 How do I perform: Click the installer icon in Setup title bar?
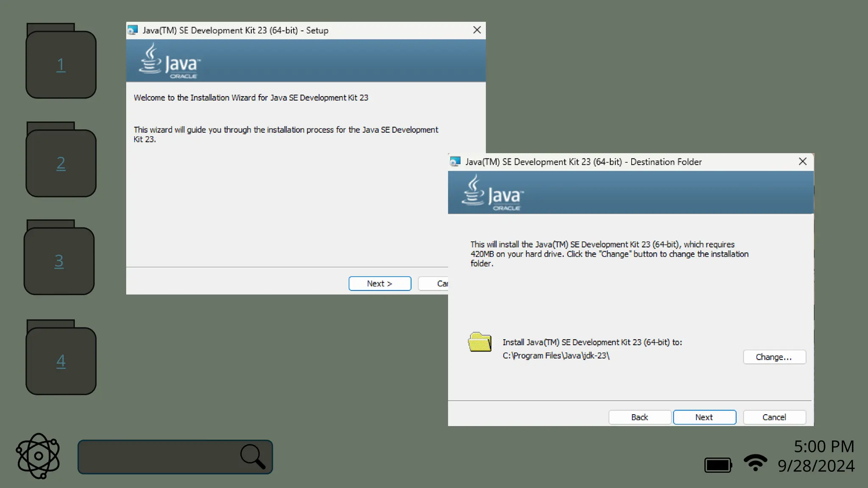click(x=133, y=30)
